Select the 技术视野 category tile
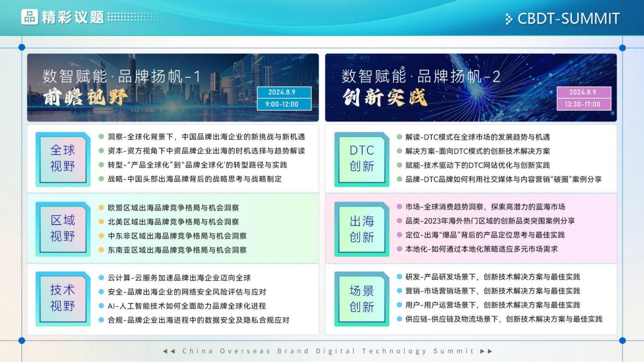 [63, 298]
